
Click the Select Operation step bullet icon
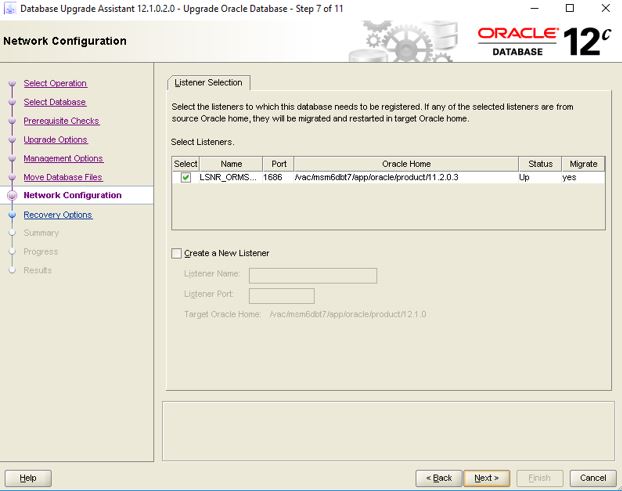pos(12,83)
